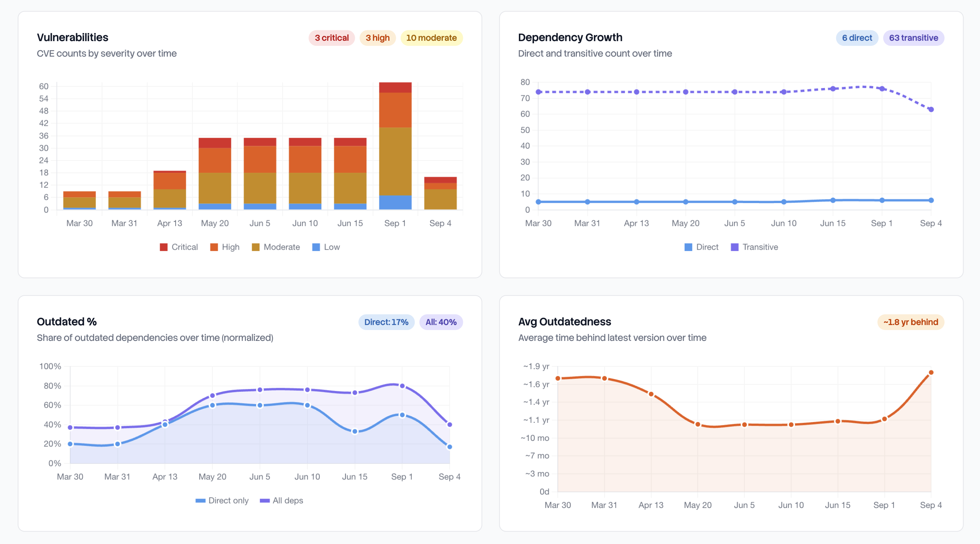Toggle the Moderate legend entry
The height and width of the screenshot is (544, 980).
pos(276,247)
